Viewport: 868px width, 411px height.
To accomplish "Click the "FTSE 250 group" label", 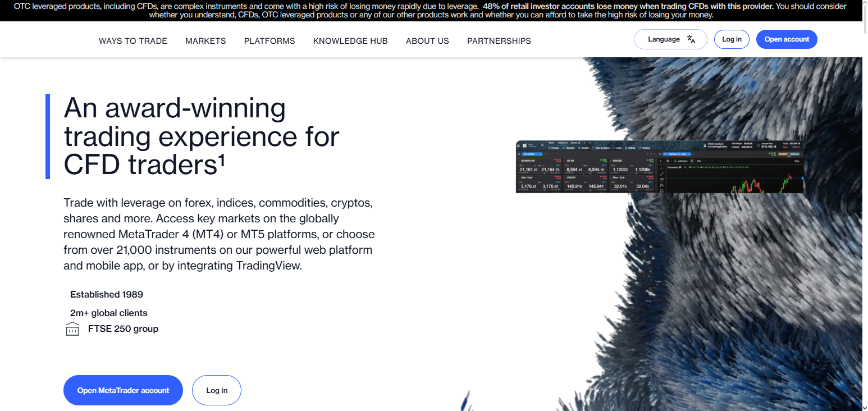I will coord(123,328).
